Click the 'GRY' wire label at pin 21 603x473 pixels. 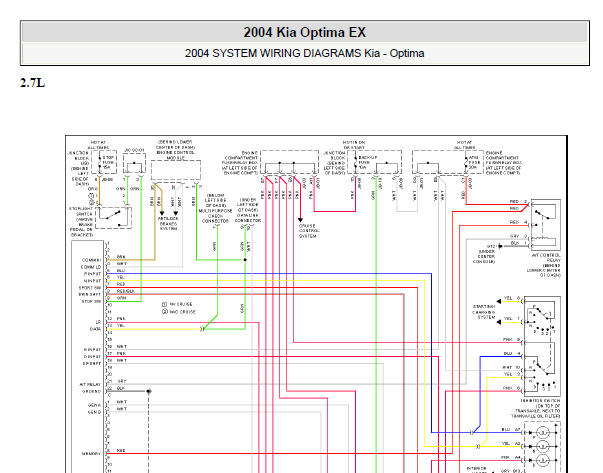[122, 381]
